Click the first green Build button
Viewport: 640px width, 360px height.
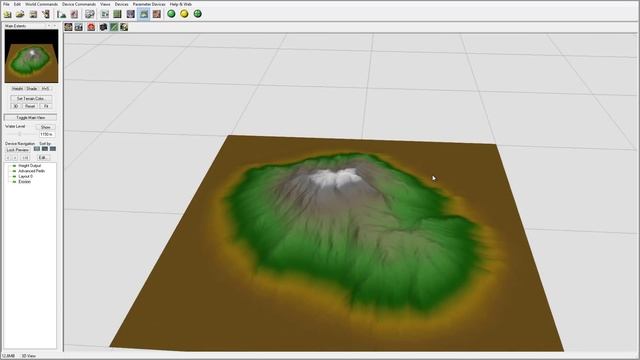tap(171, 14)
